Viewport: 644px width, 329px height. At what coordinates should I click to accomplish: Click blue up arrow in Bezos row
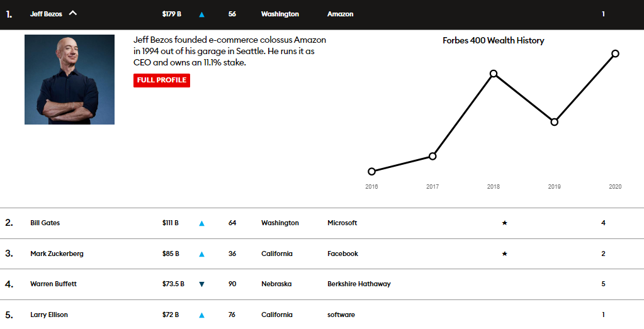pyautogui.click(x=201, y=14)
